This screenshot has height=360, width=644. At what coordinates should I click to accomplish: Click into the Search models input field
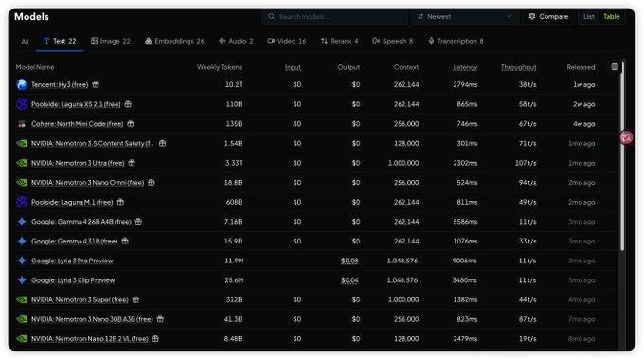(335, 17)
